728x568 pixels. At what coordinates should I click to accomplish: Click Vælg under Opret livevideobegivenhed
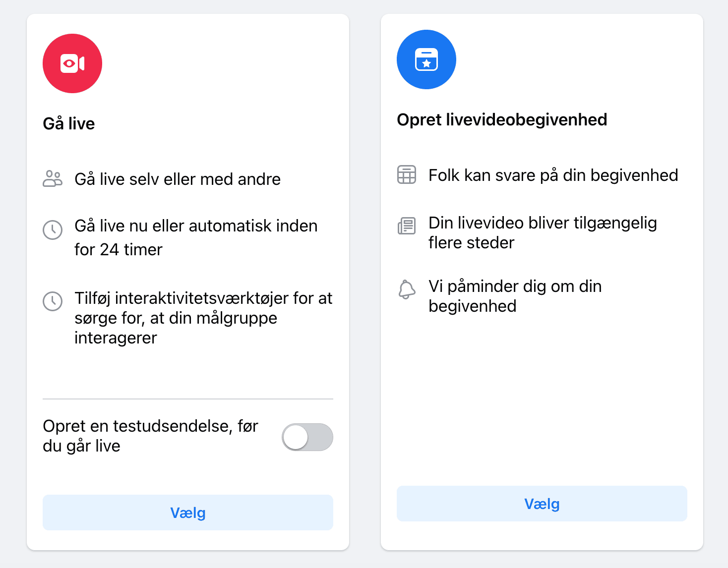click(542, 504)
